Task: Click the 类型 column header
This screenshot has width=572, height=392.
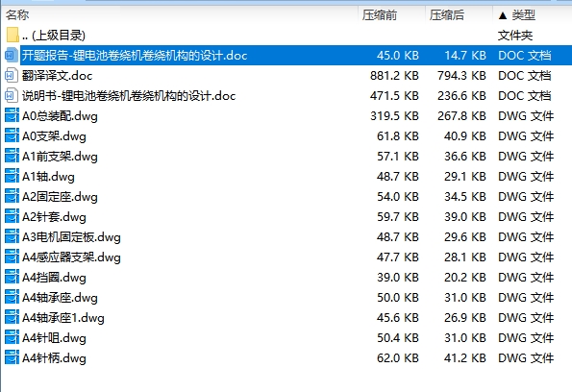Action: pos(524,15)
